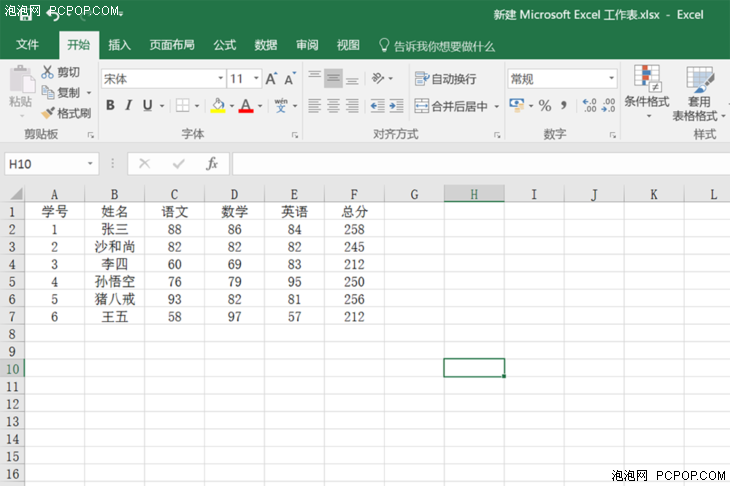Switch to the 视图 View tab

coord(348,45)
